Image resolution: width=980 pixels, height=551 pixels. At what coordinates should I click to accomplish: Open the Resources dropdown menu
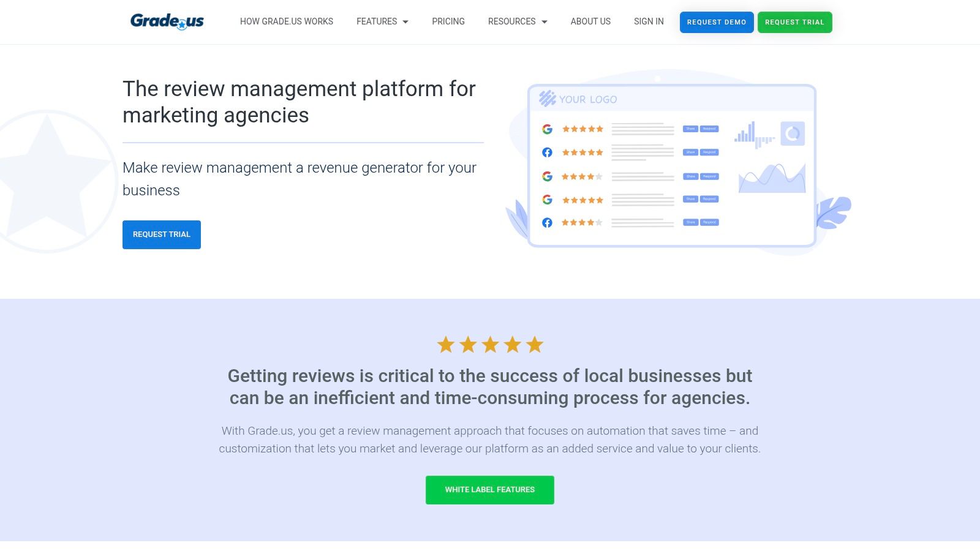518,21
